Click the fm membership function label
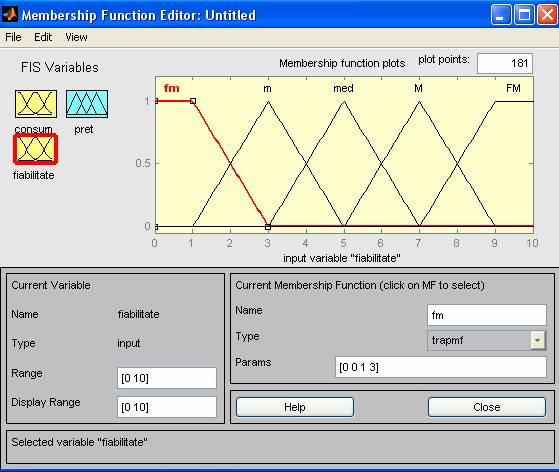Screen dimensions: 559x472 pyautogui.click(x=171, y=88)
